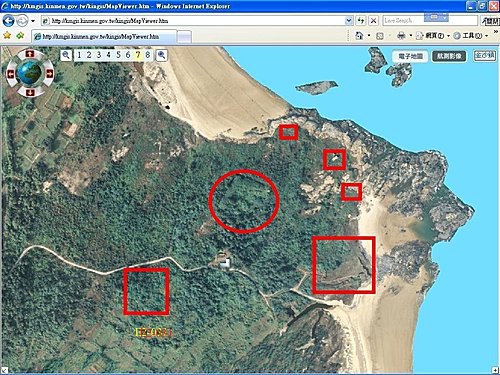Zoom in with the plus magnifier

click(162, 55)
